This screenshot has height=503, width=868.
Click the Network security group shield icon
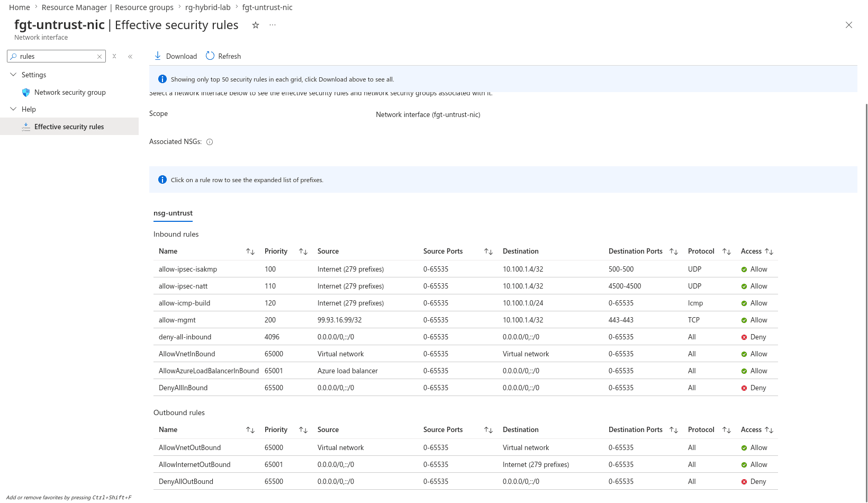tap(26, 93)
